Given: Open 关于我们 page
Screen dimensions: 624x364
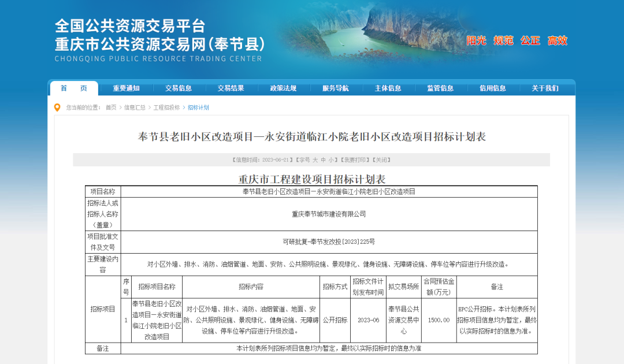Looking at the screenshot, I should click(545, 88).
